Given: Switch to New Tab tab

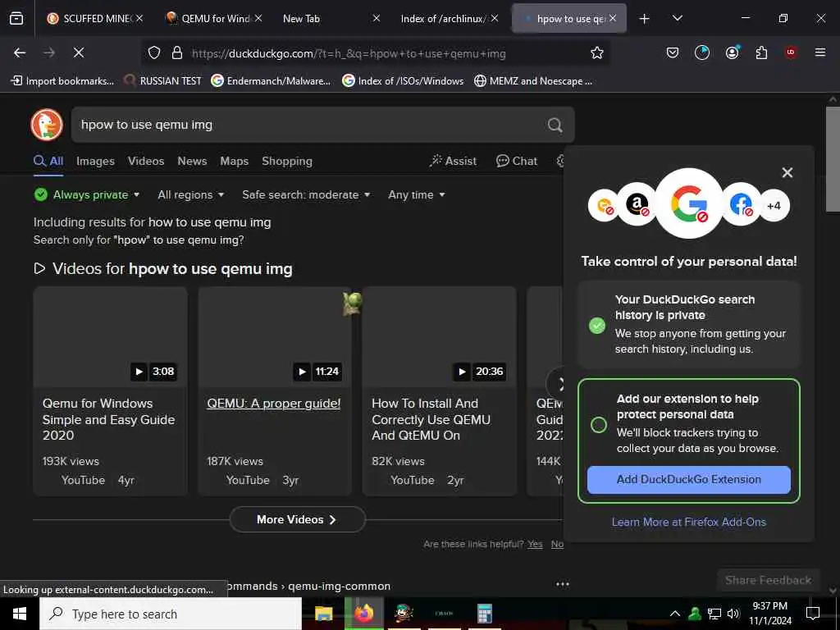Looking at the screenshot, I should point(331,18).
